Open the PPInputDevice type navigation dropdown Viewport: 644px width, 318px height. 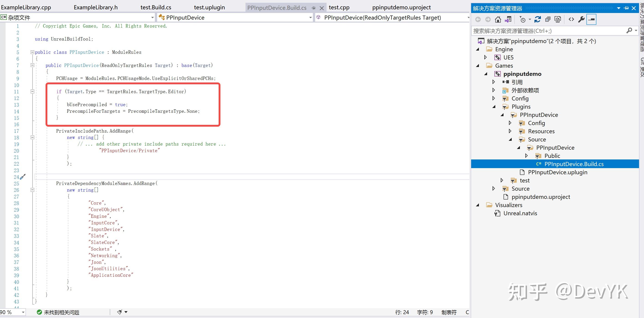point(310,18)
